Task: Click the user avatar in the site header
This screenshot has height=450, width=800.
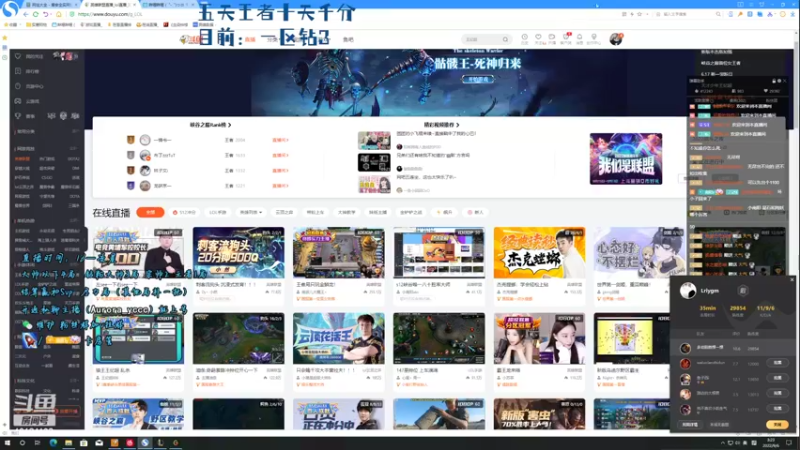Action: (616, 39)
